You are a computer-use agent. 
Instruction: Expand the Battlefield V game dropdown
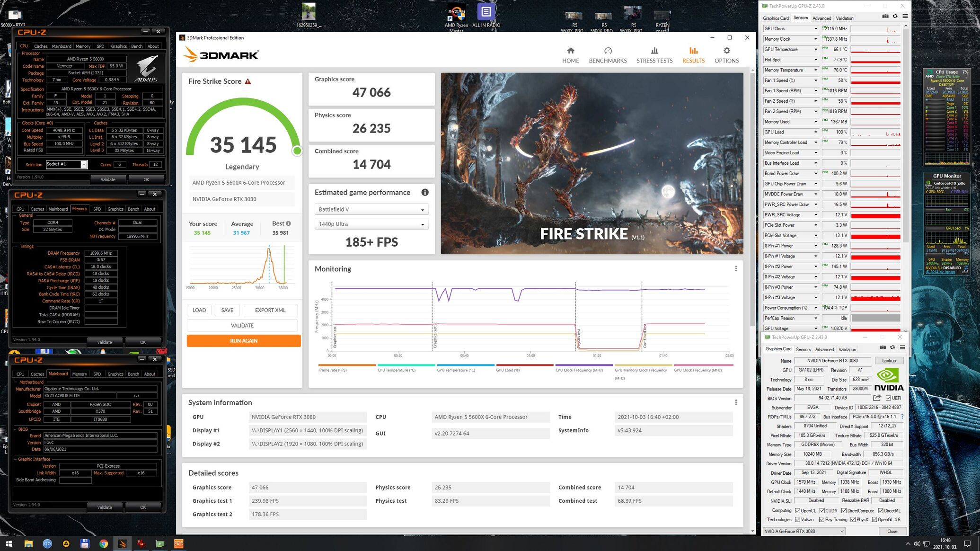point(371,209)
